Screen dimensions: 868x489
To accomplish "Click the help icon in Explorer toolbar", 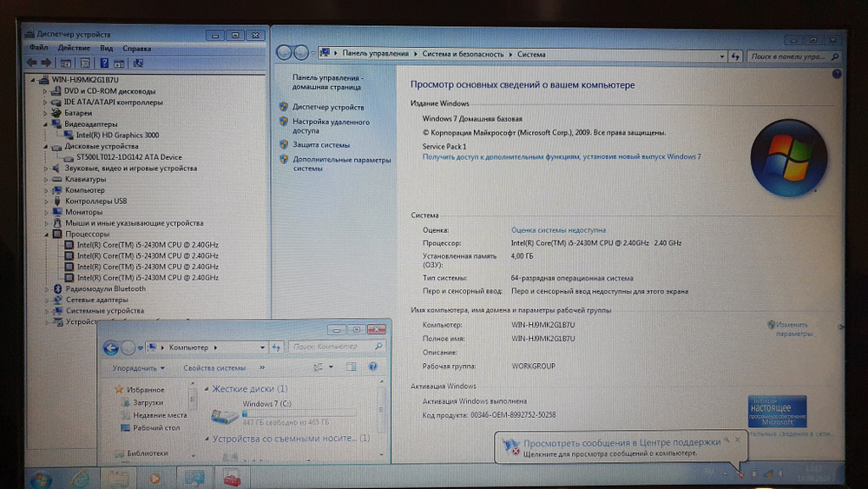I will [x=372, y=367].
